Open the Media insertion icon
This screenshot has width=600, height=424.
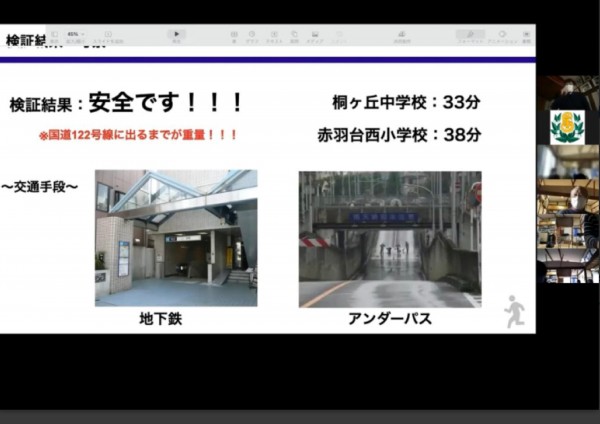315,34
